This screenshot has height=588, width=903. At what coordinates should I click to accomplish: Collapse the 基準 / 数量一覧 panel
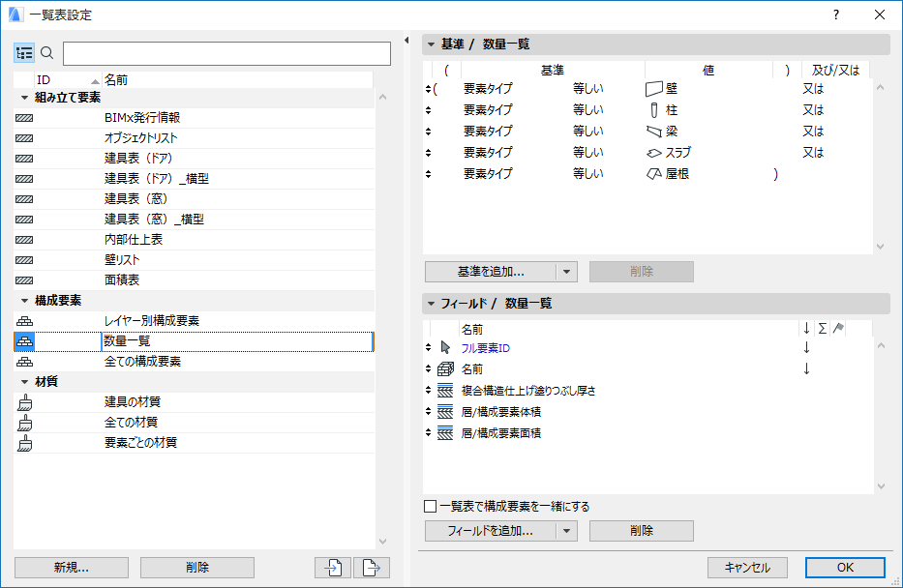point(431,44)
